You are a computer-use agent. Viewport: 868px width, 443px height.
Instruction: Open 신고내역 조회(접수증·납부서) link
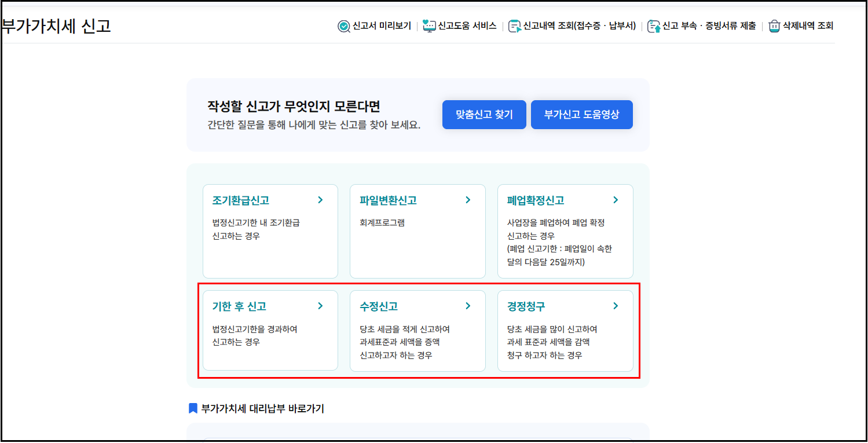coord(579,26)
